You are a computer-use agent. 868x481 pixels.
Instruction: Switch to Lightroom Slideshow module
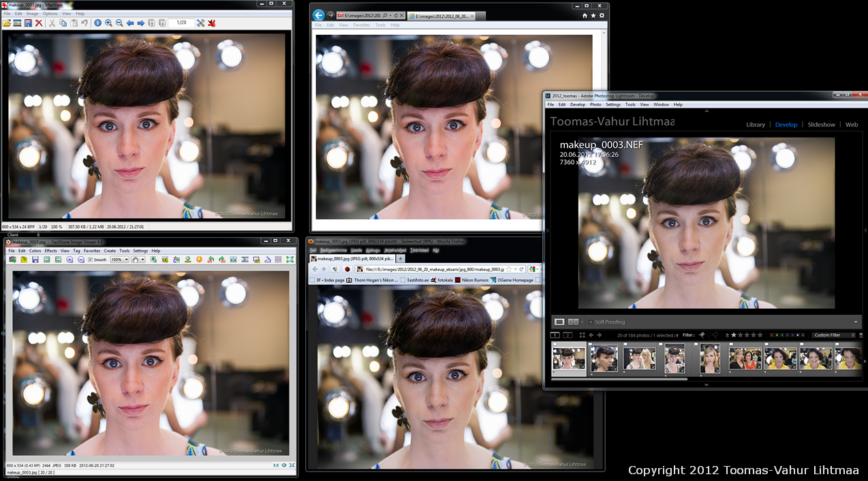[x=822, y=125]
